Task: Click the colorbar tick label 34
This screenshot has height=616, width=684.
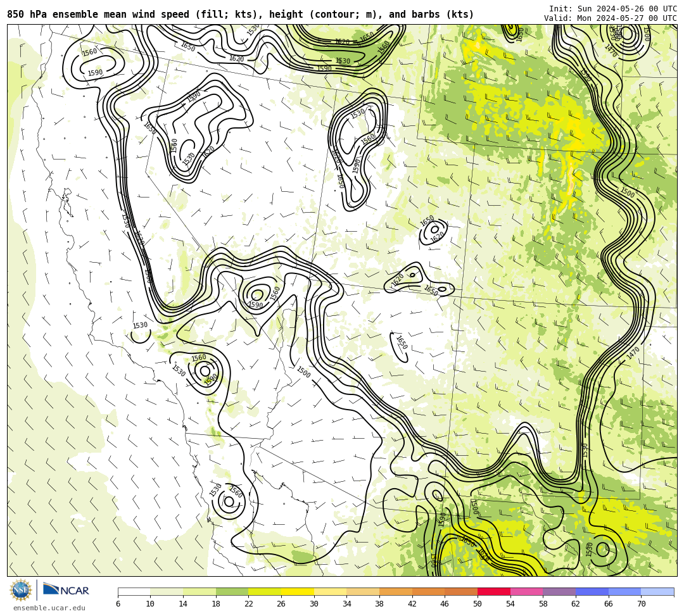Action: pos(346,604)
